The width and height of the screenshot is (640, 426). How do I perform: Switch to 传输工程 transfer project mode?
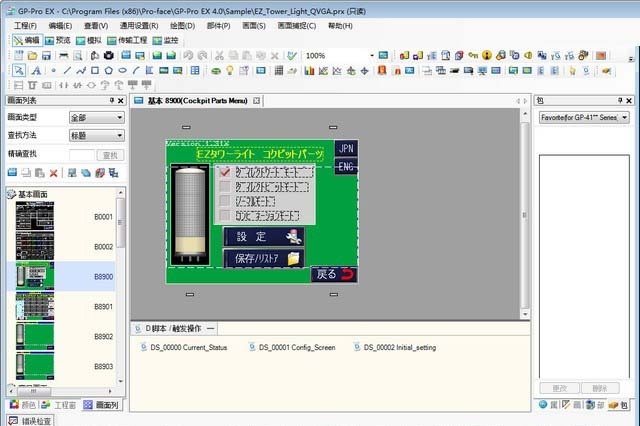[127, 40]
